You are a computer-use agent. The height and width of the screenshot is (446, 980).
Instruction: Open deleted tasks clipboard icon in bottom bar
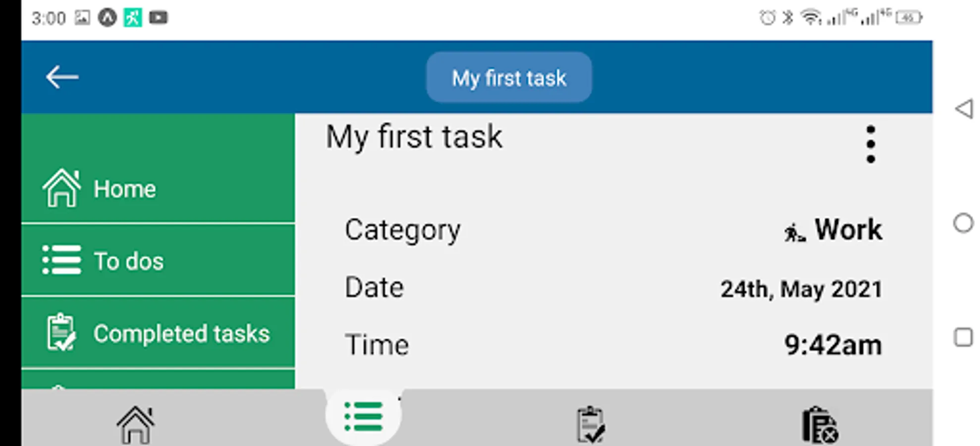click(819, 424)
